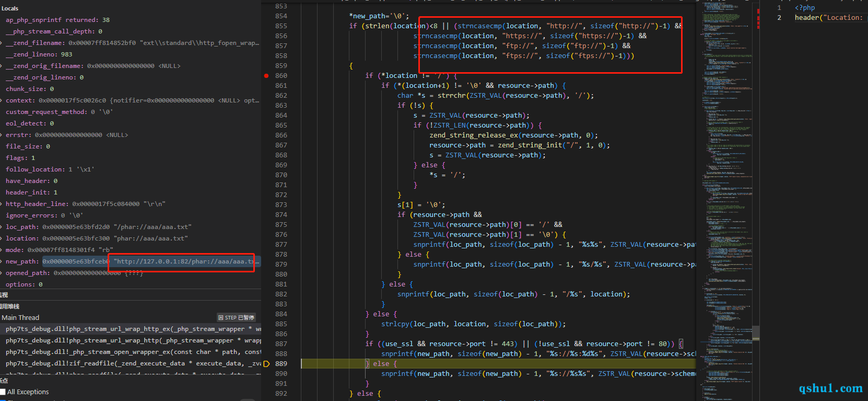Image resolution: width=868 pixels, height=401 pixels.
Task: Place cursor on the 'if (*location != '/')' line
Action: click(x=411, y=76)
